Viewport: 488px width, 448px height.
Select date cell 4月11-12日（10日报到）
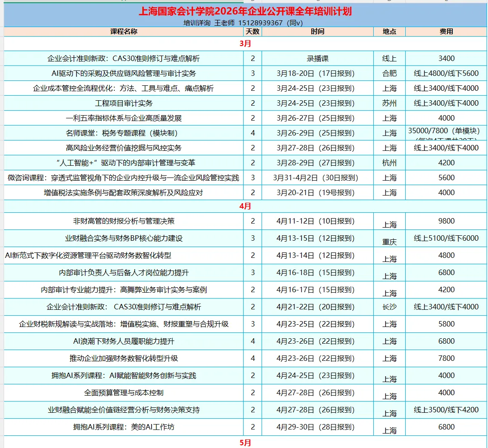click(x=318, y=221)
